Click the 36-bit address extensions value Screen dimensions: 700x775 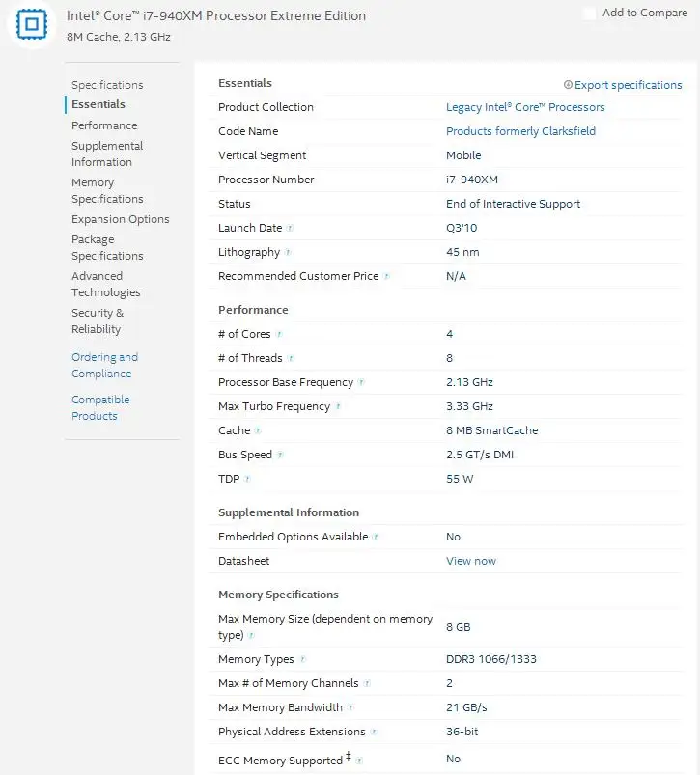(462, 732)
